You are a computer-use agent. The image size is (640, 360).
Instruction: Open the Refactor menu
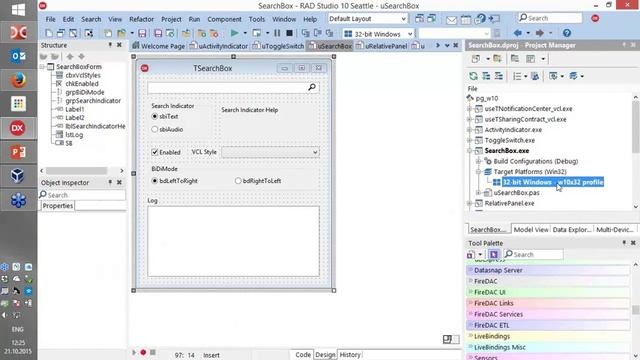[141, 19]
